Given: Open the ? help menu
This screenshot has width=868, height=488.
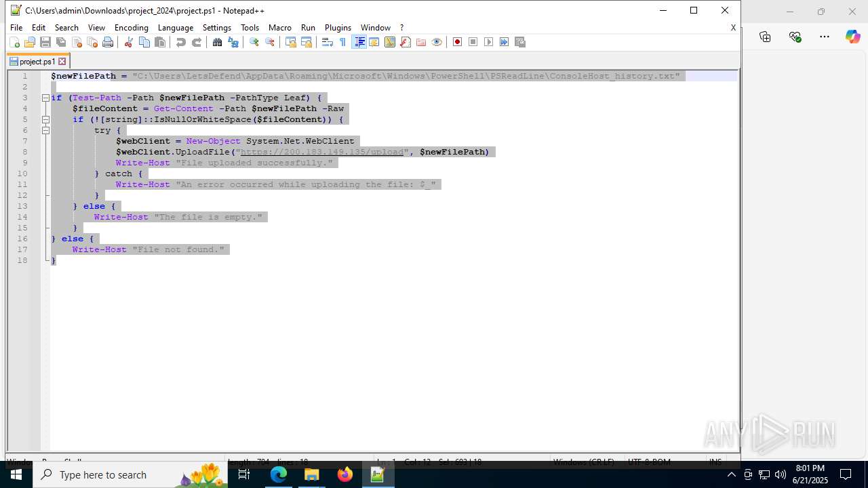Looking at the screenshot, I should (x=402, y=28).
